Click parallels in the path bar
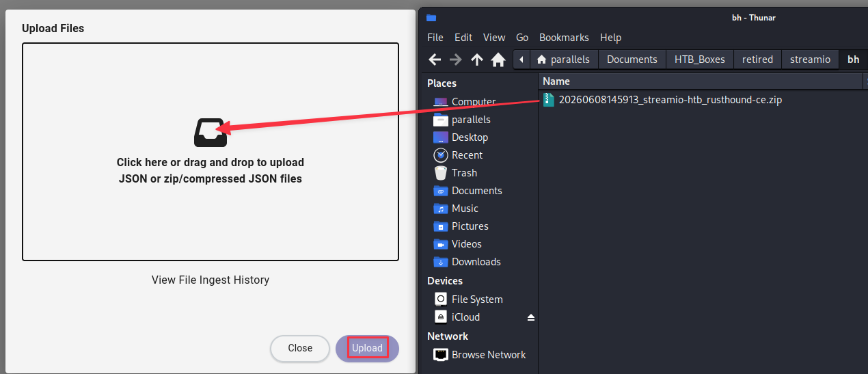Image resolution: width=868 pixels, height=374 pixels. coord(565,59)
